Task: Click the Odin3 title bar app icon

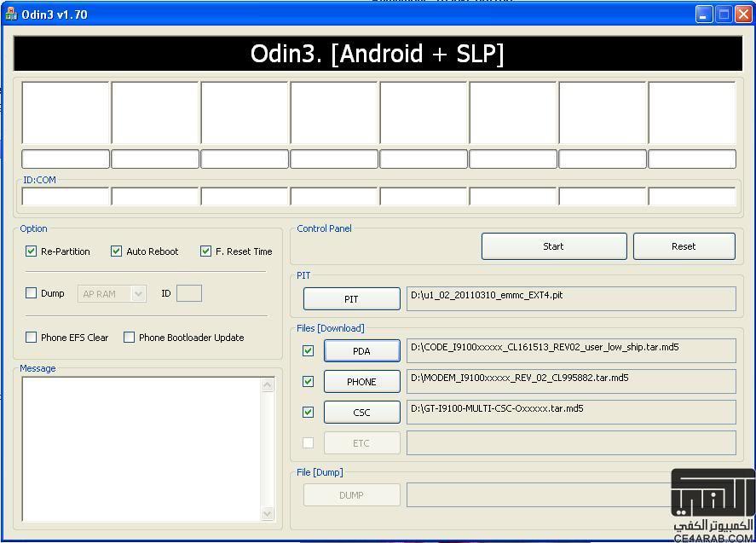Action: point(10,14)
